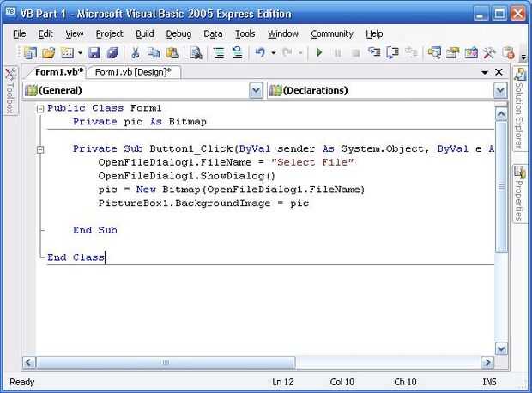Open Error List from the toolbar icon
The image size is (532, 393).
coord(508,53)
